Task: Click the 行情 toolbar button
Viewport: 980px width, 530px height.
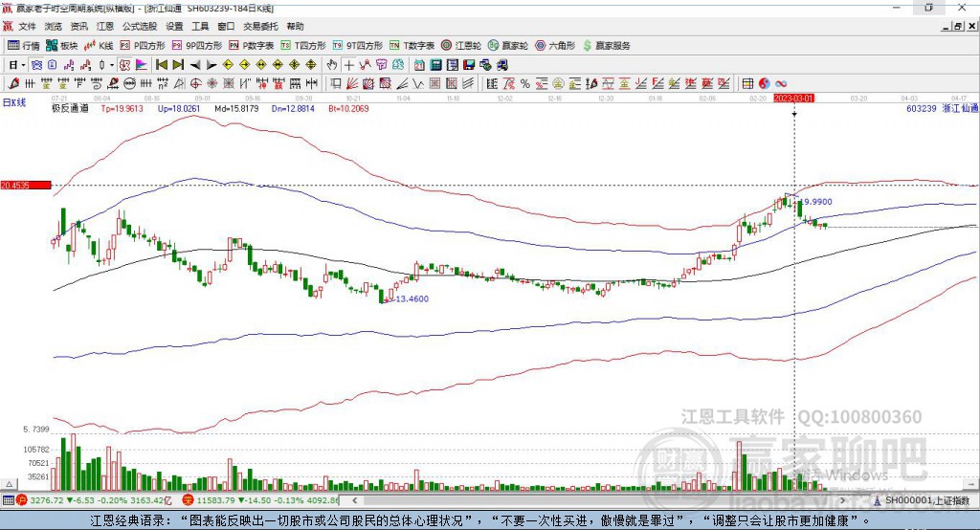Action: click(24, 46)
